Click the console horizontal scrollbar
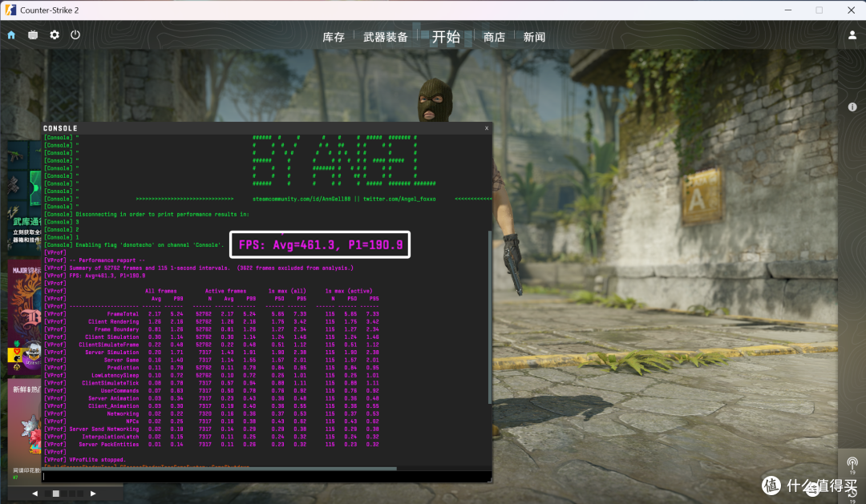 [220, 469]
